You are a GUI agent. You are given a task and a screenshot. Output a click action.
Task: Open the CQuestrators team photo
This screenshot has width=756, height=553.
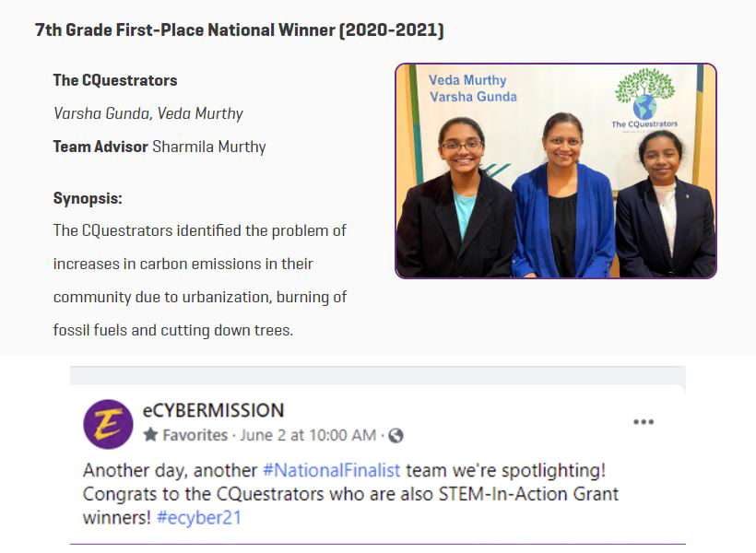556,171
